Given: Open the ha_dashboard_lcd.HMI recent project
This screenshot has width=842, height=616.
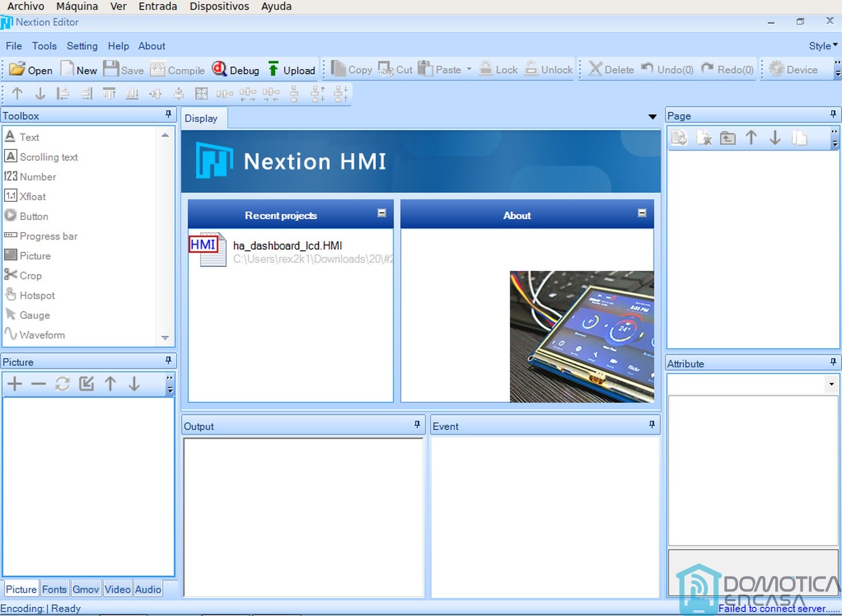Looking at the screenshot, I should pos(288,245).
